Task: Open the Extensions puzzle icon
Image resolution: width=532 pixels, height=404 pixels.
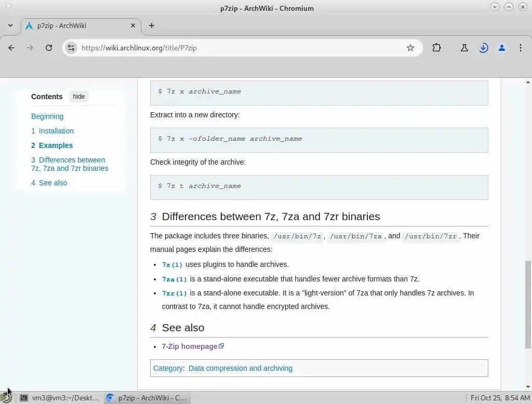Action: [436, 48]
